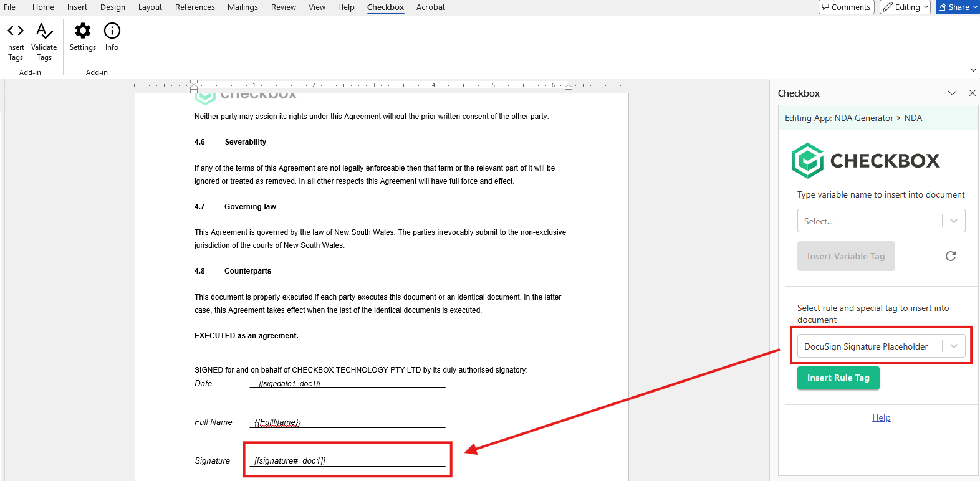Viewport: 980px width, 481px height.
Task: Open the File menu
Action: click(x=10, y=7)
